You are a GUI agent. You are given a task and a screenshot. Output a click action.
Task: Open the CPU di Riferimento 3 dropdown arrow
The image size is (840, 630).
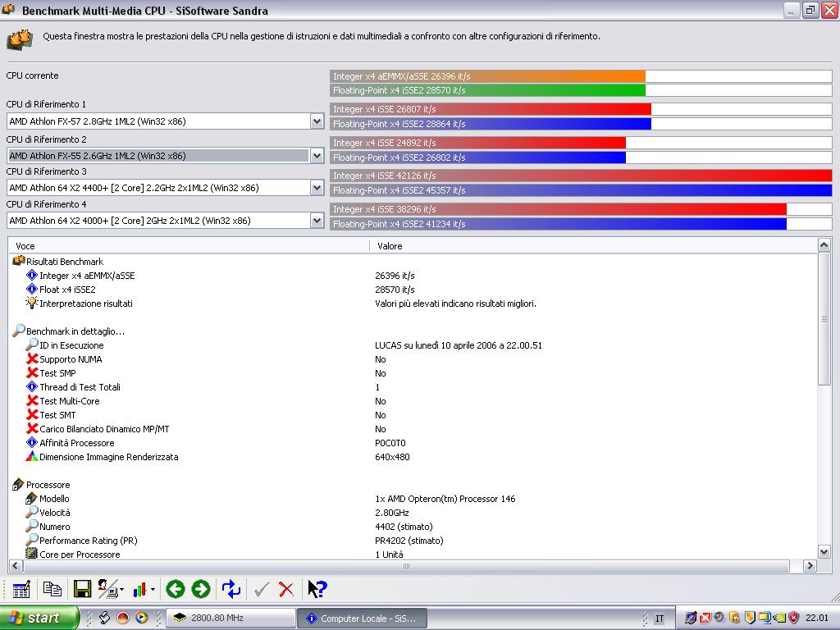click(x=317, y=188)
